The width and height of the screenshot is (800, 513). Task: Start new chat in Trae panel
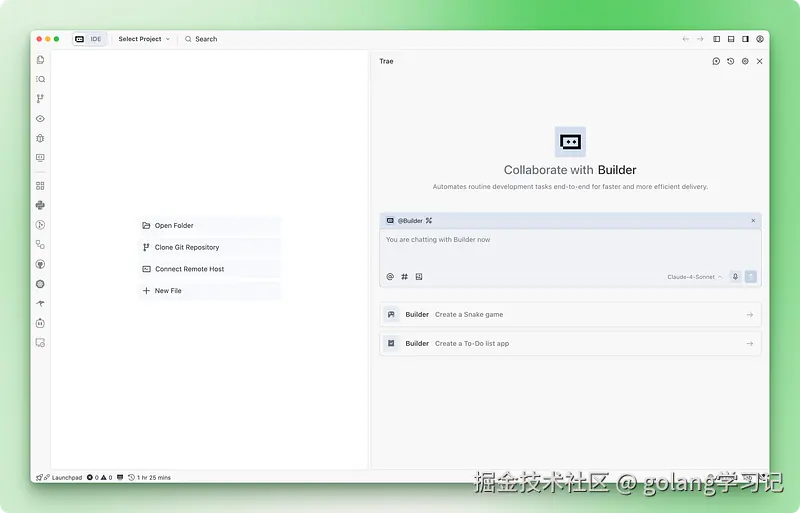pos(716,61)
